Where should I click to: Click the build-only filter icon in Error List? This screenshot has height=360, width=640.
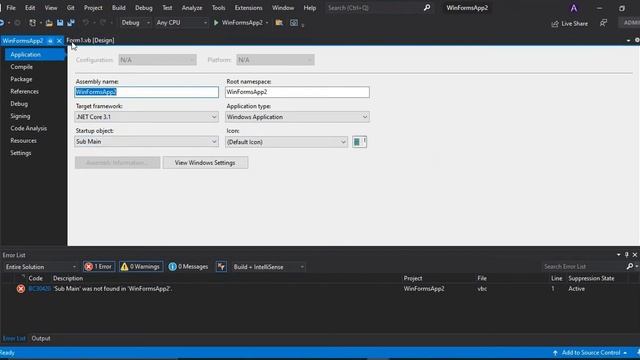pos(221,267)
